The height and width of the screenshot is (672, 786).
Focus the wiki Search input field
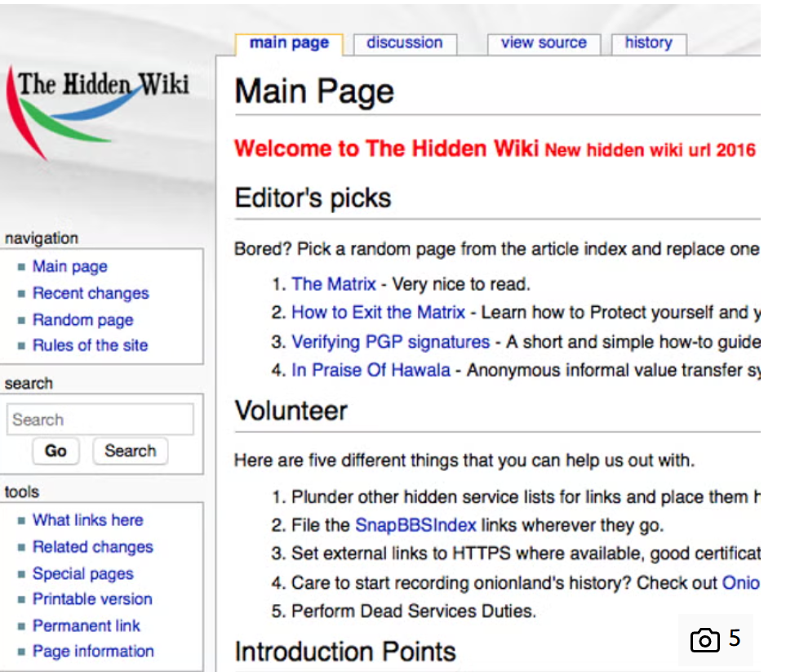(100, 419)
